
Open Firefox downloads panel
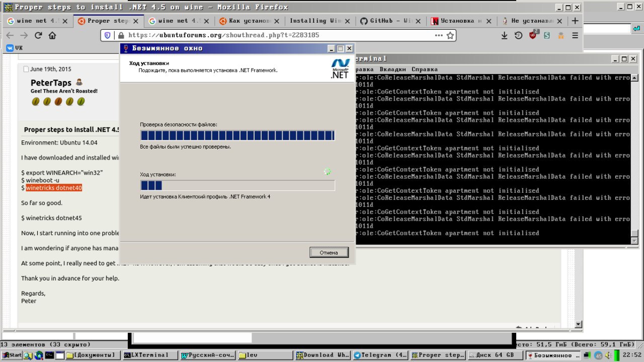click(505, 35)
